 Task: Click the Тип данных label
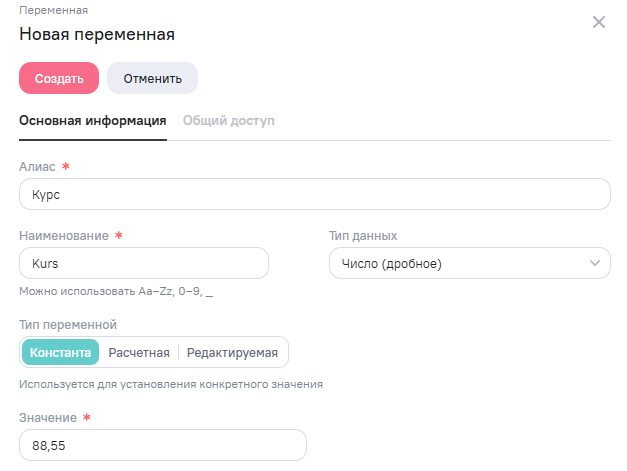[363, 235]
